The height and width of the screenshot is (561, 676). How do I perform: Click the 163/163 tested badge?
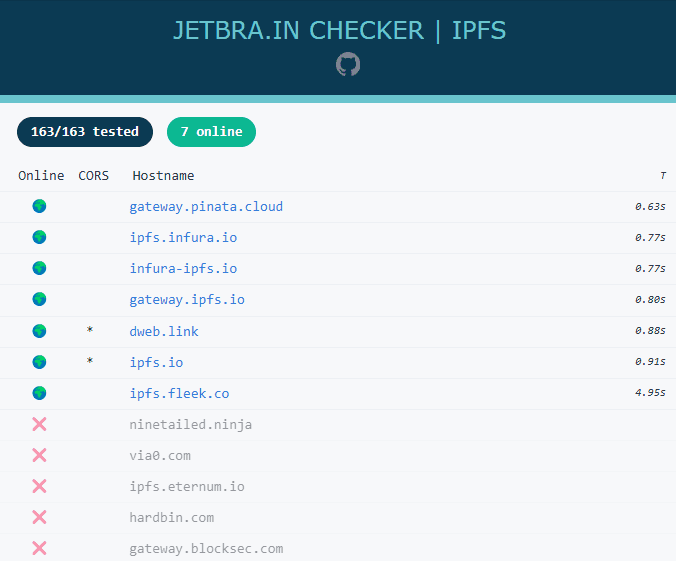click(x=85, y=132)
